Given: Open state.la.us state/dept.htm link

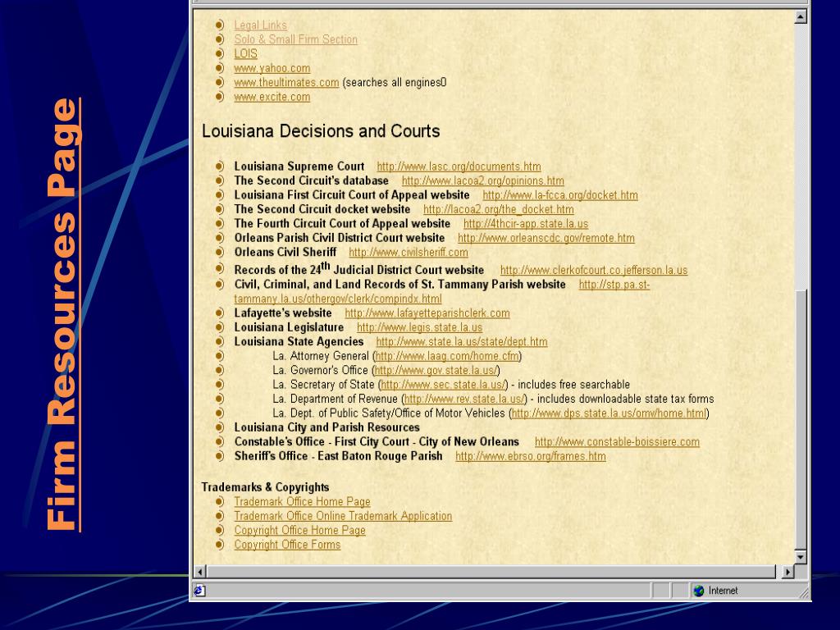Looking at the screenshot, I should (x=462, y=342).
